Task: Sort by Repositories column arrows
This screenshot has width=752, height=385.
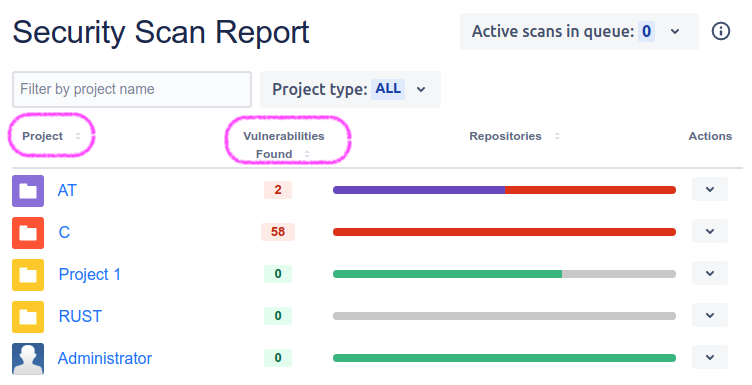Action: click(557, 136)
